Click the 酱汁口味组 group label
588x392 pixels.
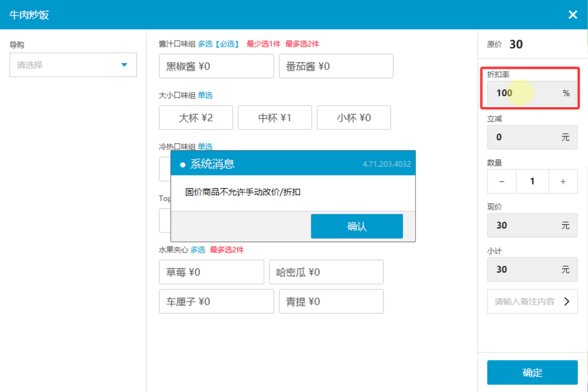(x=177, y=44)
